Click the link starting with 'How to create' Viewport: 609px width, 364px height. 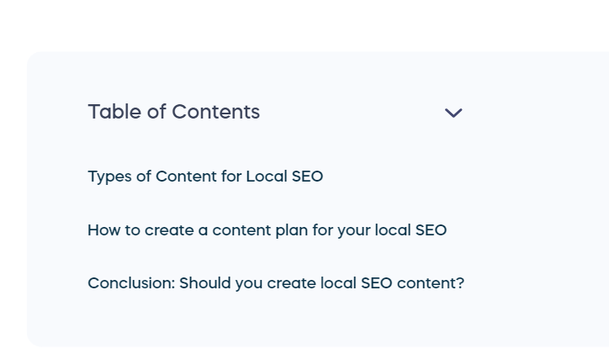[x=267, y=230]
